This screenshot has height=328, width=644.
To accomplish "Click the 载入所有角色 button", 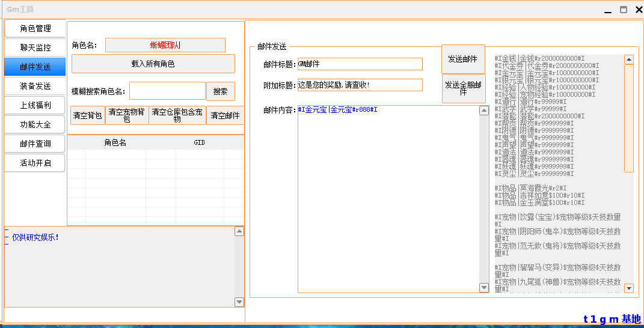I will (153, 64).
